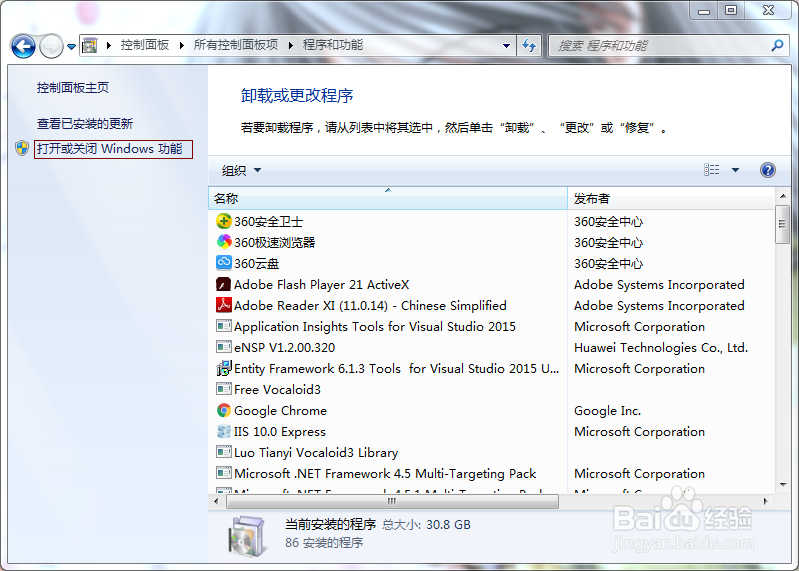
Task: Select the 360云盘 name text
Action: (256, 263)
